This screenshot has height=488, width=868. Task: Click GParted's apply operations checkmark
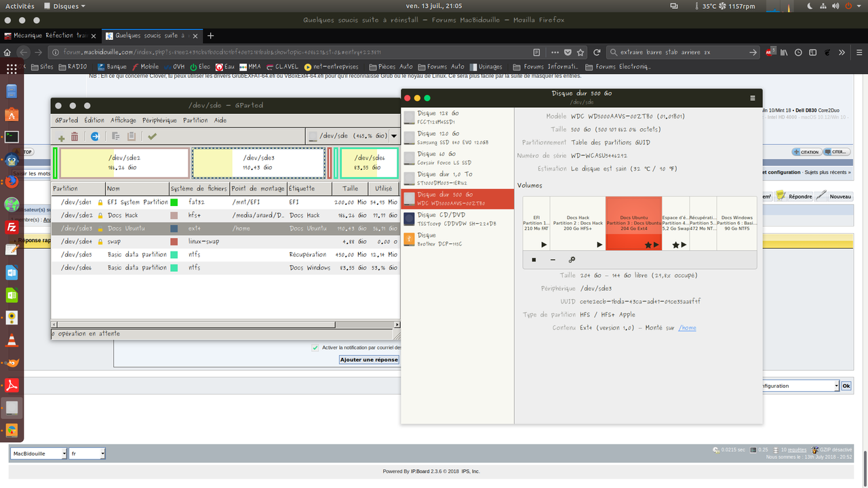(x=152, y=137)
